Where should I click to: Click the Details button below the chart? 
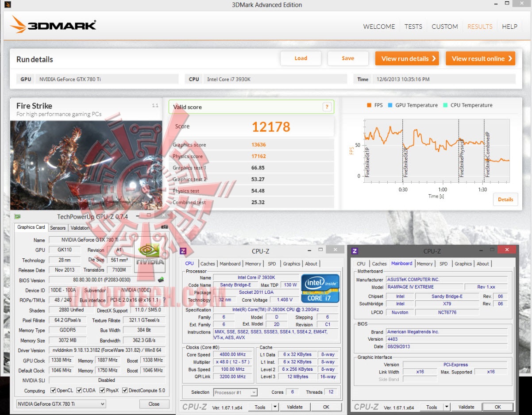[x=505, y=200]
